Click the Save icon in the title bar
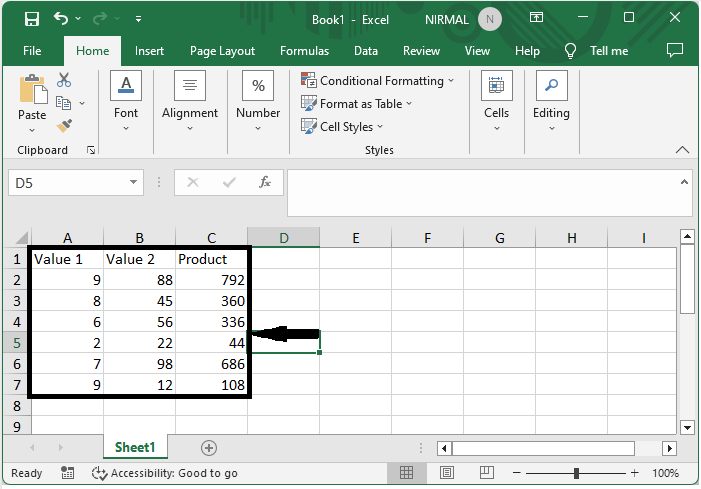 point(32,19)
